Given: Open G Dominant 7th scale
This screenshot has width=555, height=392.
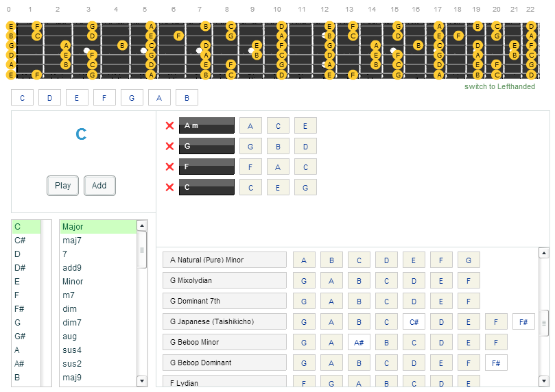Looking at the screenshot, I should 224,301.
